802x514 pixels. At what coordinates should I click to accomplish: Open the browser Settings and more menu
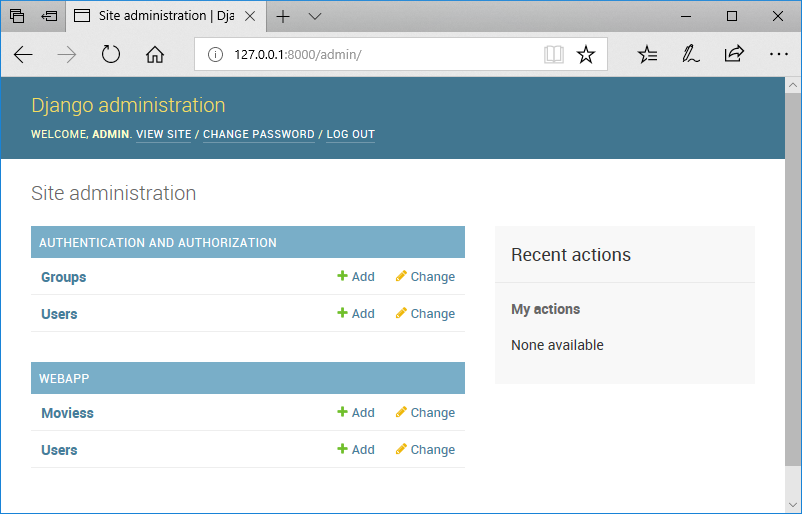(x=779, y=55)
